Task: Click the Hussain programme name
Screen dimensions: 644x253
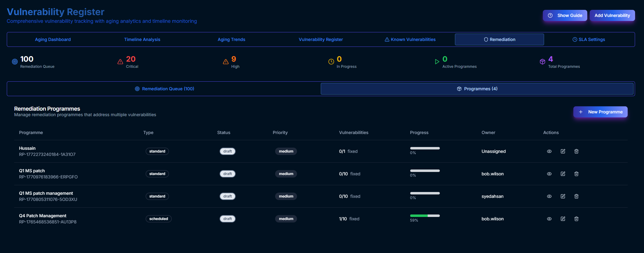Action: pos(27,148)
